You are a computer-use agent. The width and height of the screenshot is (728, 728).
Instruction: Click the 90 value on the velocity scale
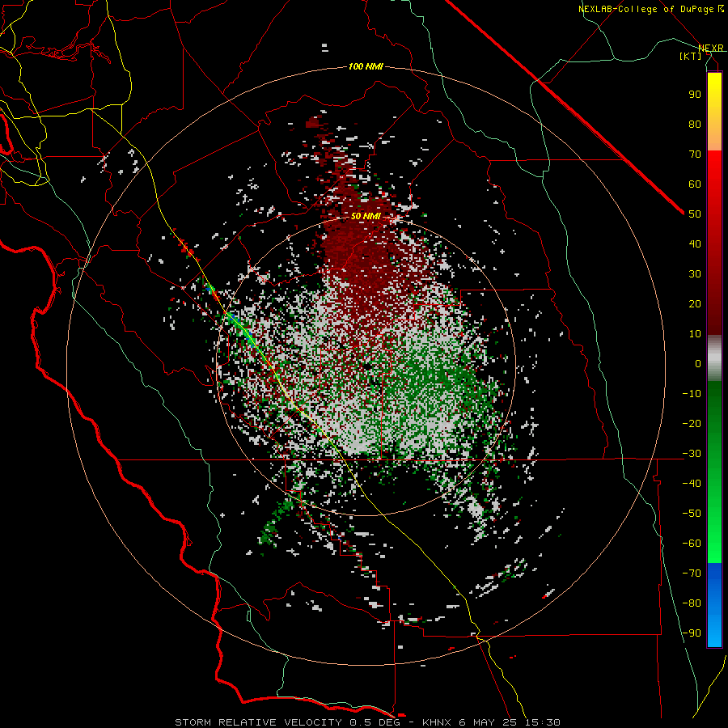click(x=695, y=95)
